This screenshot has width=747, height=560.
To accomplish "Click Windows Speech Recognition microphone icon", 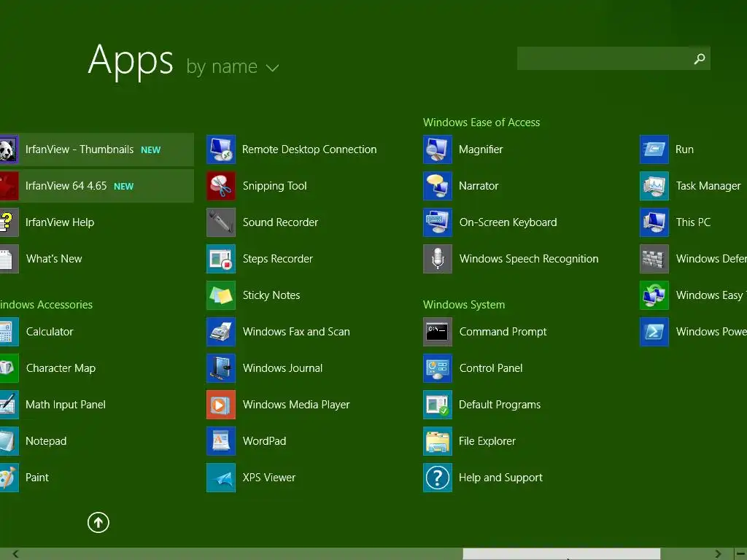I will click(438, 259).
